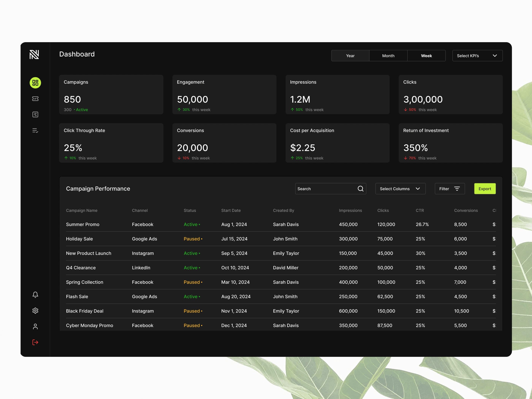Switch time range to Year
The width and height of the screenshot is (532, 399).
pyautogui.click(x=350, y=56)
